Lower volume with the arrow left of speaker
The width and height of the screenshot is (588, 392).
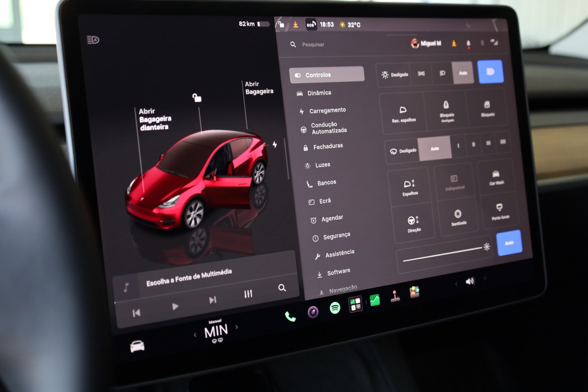(456, 284)
